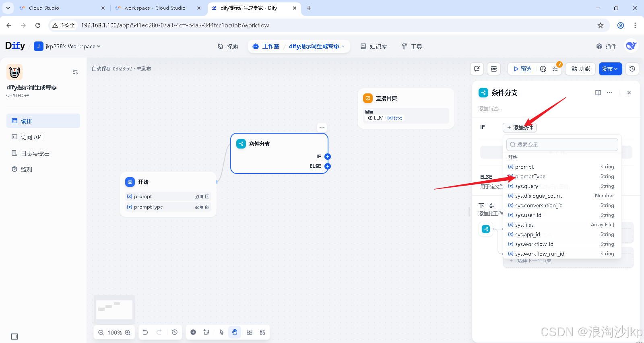Open 日志与标注 in sidebar
This screenshot has width=644, height=343.
43,153
